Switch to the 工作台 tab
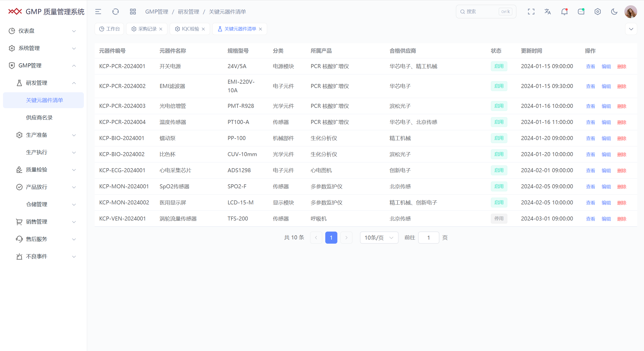Image resolution: width=644 pixels, height=351 pixels. tap(109, 29)
